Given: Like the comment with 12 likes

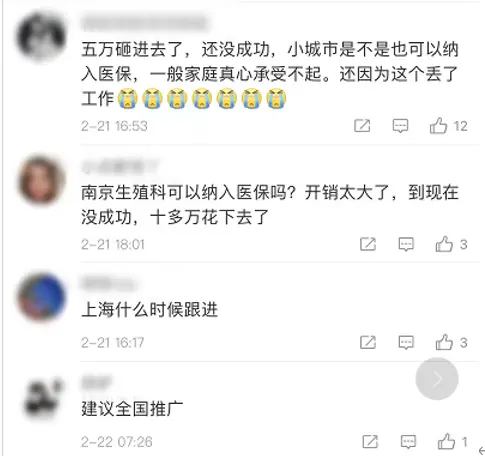Looking at the screenshot, I should click(438, 126).
